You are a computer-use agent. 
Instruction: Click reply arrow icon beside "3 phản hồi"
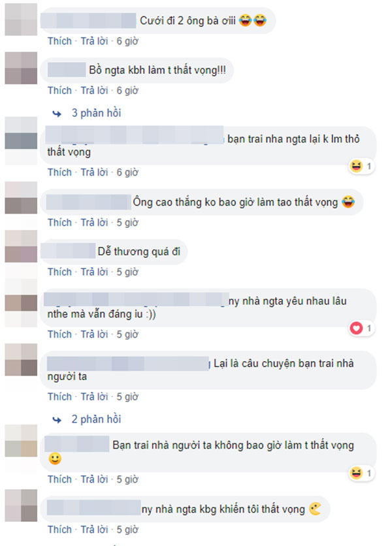(57, 114)
